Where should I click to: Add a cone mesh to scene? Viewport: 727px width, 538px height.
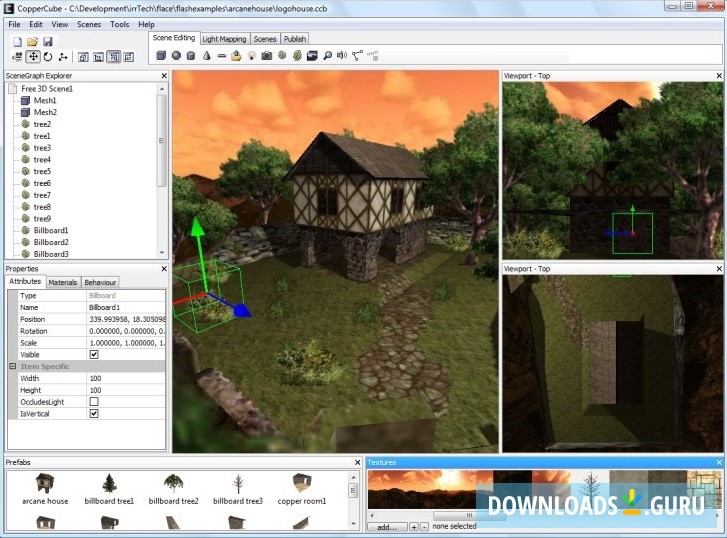click(x=206, y=56)
